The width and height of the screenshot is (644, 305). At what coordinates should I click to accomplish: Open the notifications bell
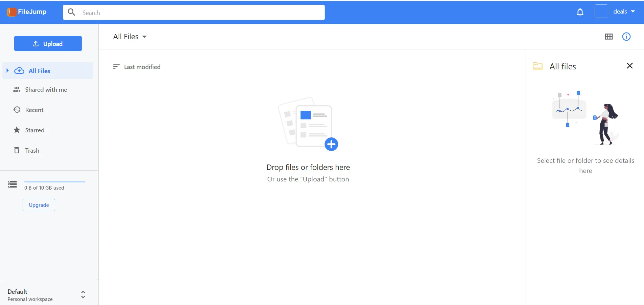(580, 12)
